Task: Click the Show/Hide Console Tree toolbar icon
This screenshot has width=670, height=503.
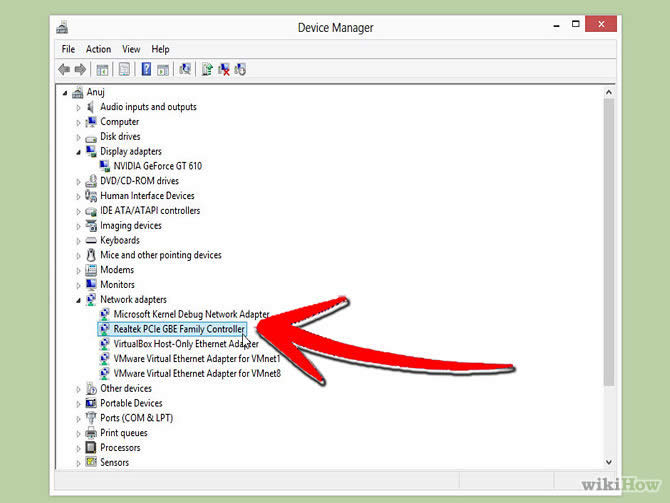Action: click(102, 69)
